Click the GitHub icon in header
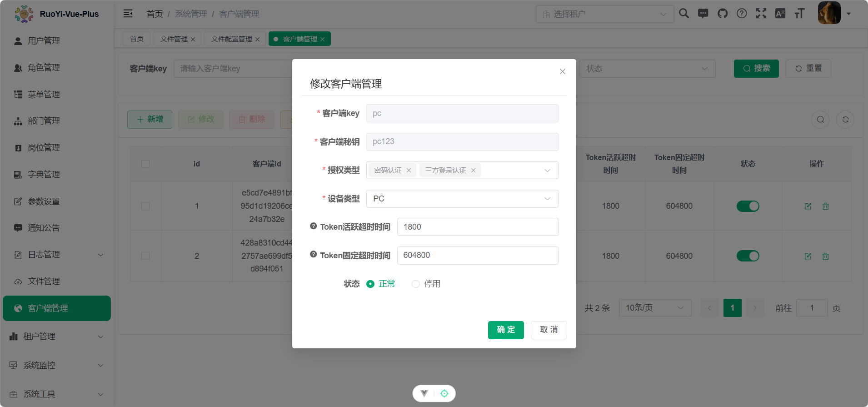The width and height of the screenshot is (868, 407). pos(722,14)
